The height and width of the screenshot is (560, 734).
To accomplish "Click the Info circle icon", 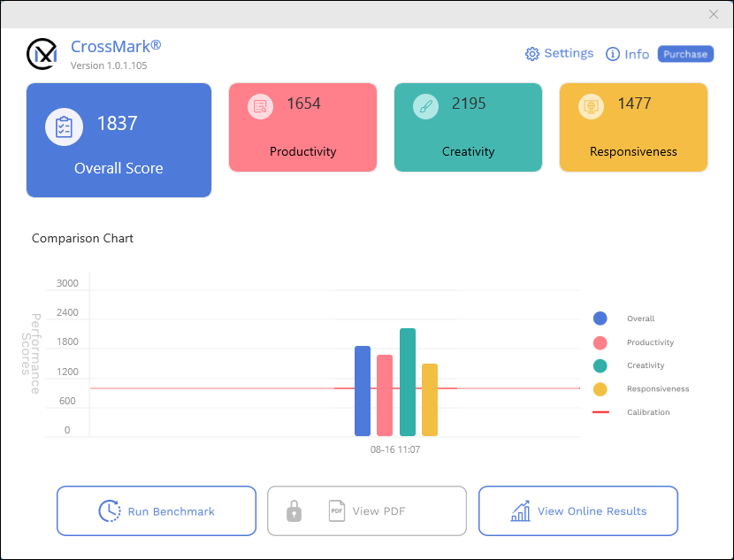I will pos(612,54).
